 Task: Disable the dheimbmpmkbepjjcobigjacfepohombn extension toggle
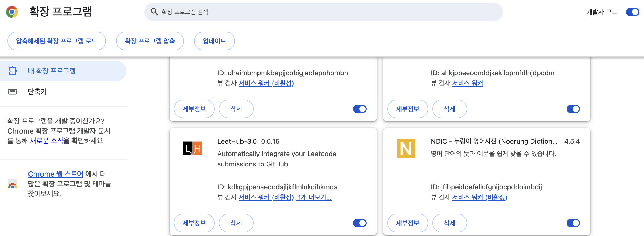click(x=360, y=109)
